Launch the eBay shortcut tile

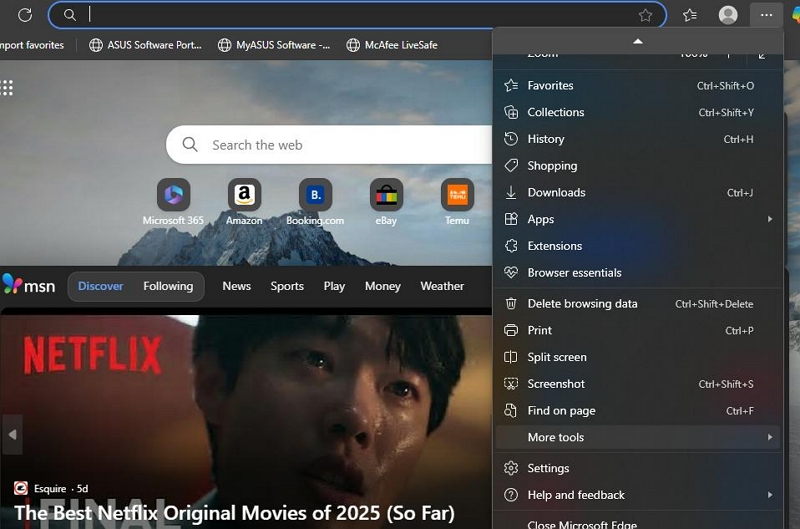pyautogui.click(x=386, y=196)
